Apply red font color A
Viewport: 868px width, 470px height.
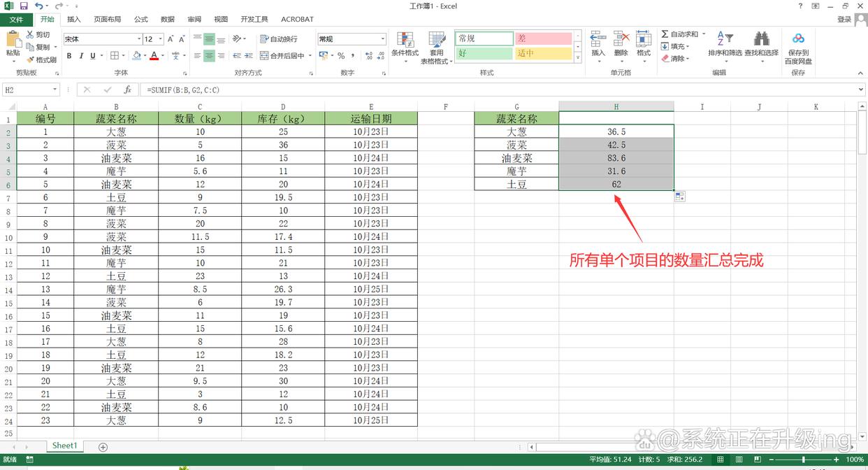(x=154, y=56)
